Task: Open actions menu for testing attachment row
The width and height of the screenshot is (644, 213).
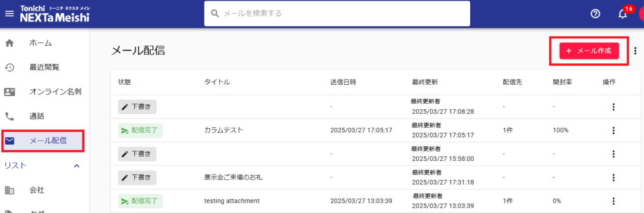Action: (614, 201)
